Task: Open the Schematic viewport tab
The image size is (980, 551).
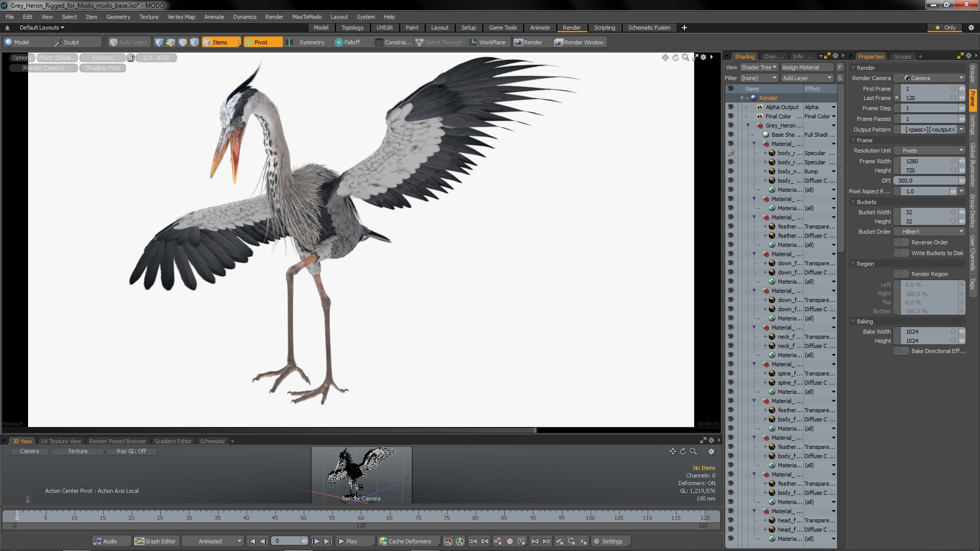Action: point(212,441)
